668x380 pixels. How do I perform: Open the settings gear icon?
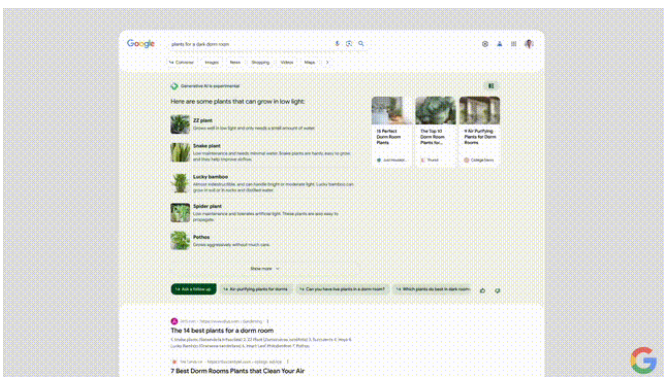[485, 44]
